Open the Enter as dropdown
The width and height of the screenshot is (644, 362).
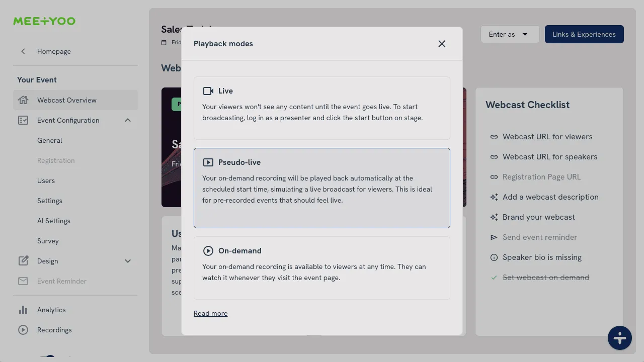(x=509, y=34)
